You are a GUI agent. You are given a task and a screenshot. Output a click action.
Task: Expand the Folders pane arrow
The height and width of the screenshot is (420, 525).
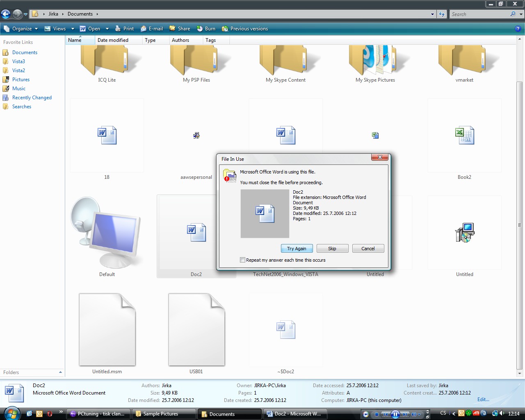tap(60, 372)
